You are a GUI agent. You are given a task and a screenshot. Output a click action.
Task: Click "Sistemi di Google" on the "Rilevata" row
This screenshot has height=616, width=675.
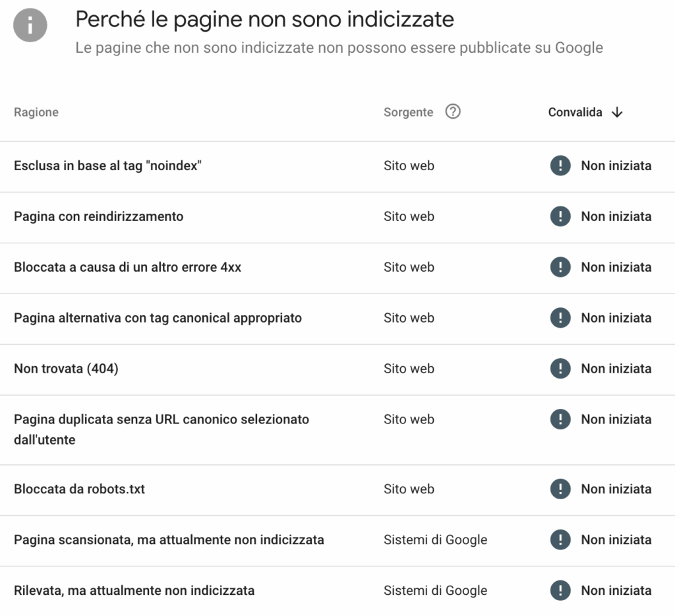pos(436,590)
